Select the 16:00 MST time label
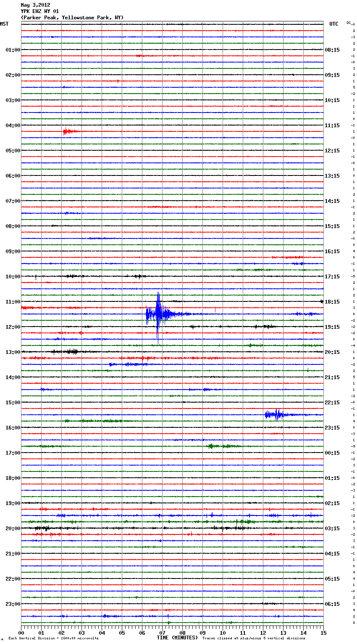357x644 pixels. [x=13, y=427]
